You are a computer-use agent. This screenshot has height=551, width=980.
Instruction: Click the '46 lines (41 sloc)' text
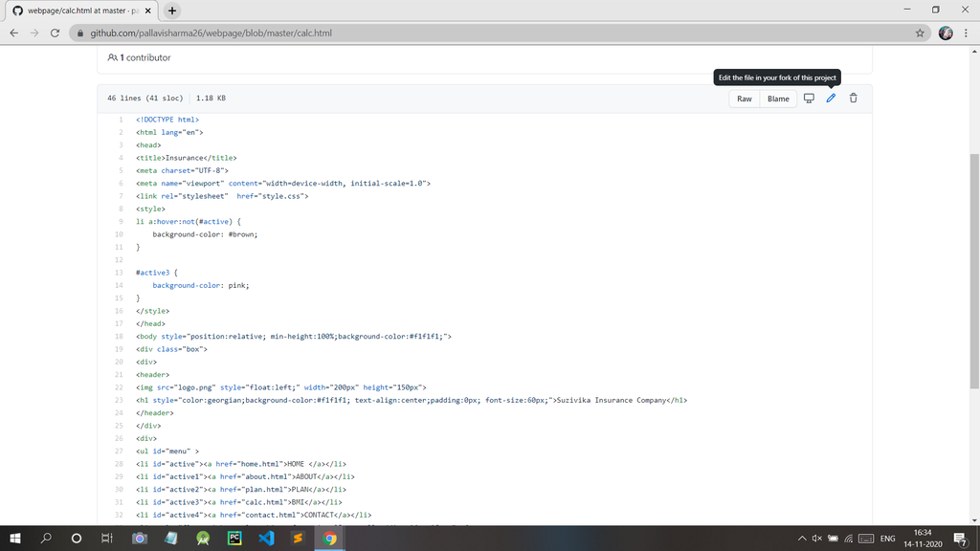pyautogui.click(x=145, y=99)
